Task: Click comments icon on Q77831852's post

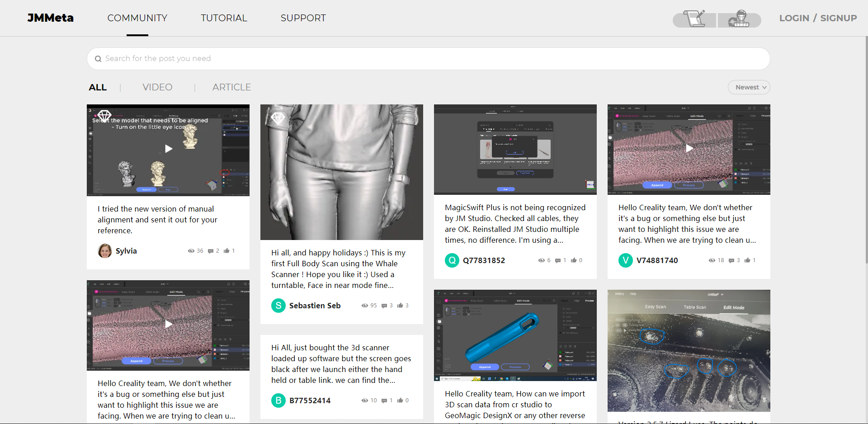Action: (558, 260)
